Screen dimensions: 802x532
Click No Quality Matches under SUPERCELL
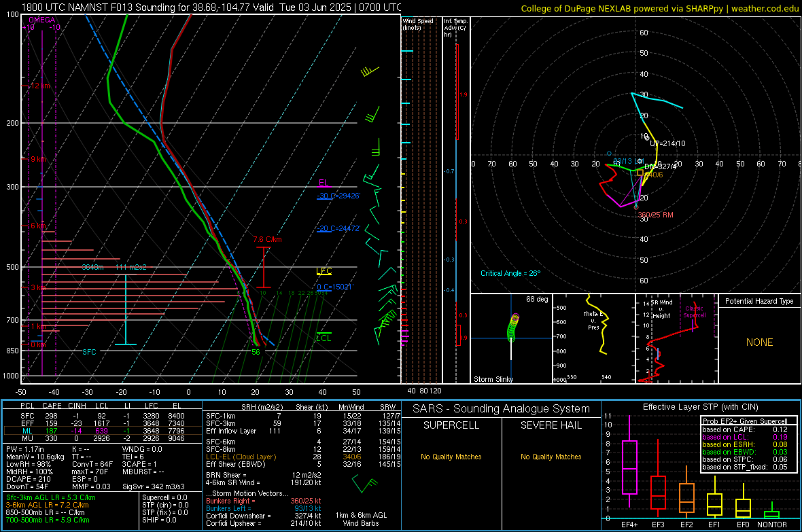pos(451,457)
